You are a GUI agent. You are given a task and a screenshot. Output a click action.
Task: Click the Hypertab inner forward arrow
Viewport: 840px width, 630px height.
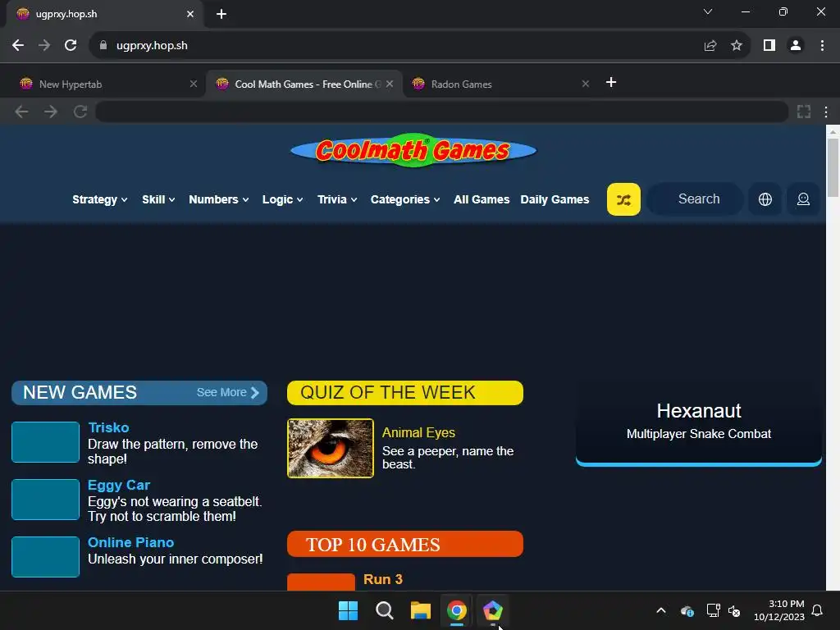coord(50,112)
